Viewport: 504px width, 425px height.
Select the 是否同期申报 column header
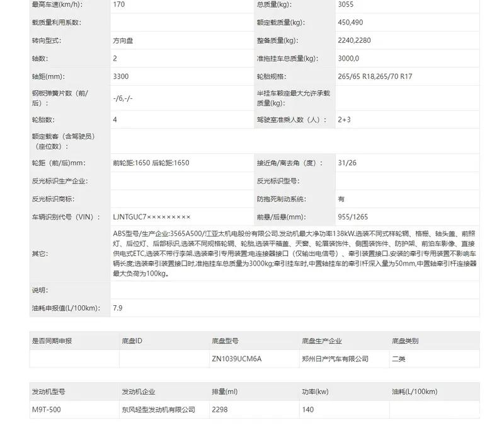tap(52, 341)
